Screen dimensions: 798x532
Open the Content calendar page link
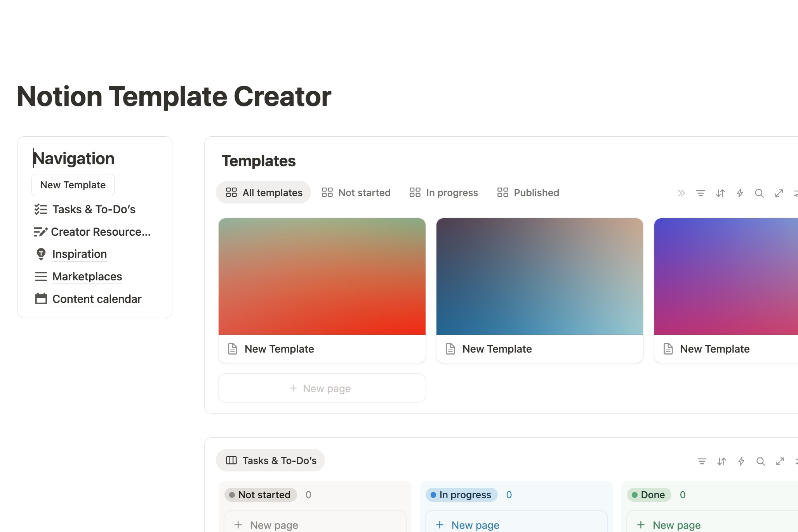pyautogui.click(x=97, y=299)
